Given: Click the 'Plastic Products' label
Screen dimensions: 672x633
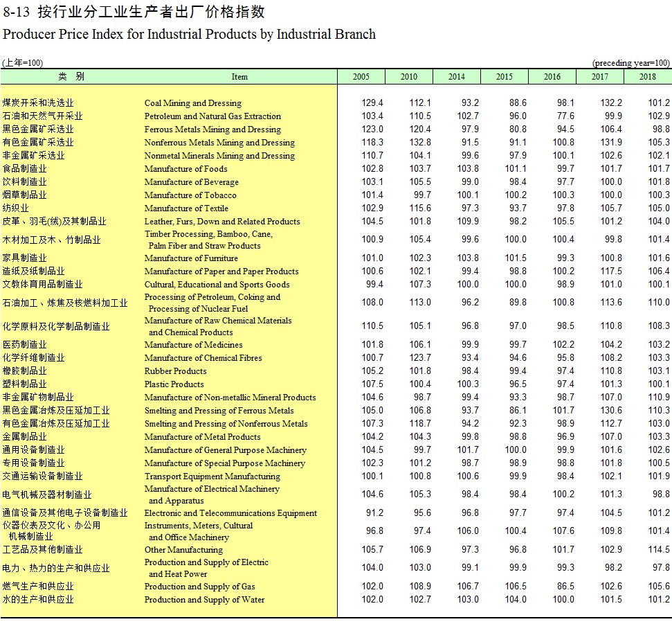Looking at the screenshot, I should coord(174,384).
